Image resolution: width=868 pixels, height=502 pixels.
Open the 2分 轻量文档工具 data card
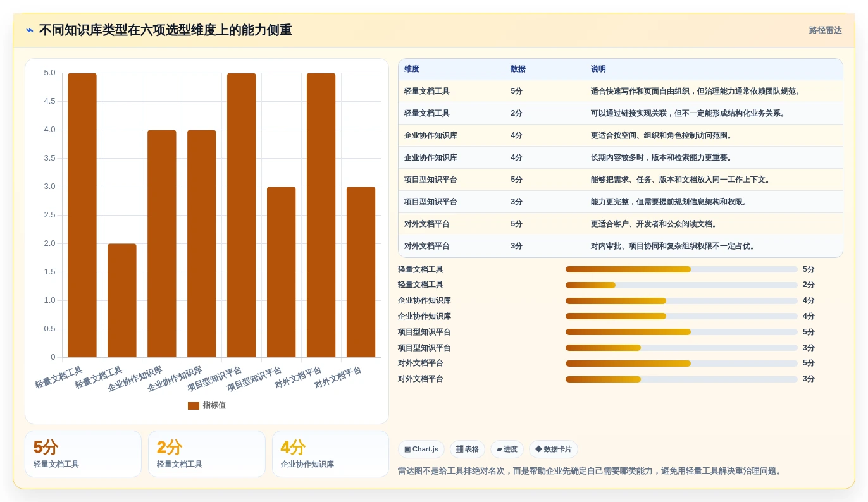(x=207, y=454)
